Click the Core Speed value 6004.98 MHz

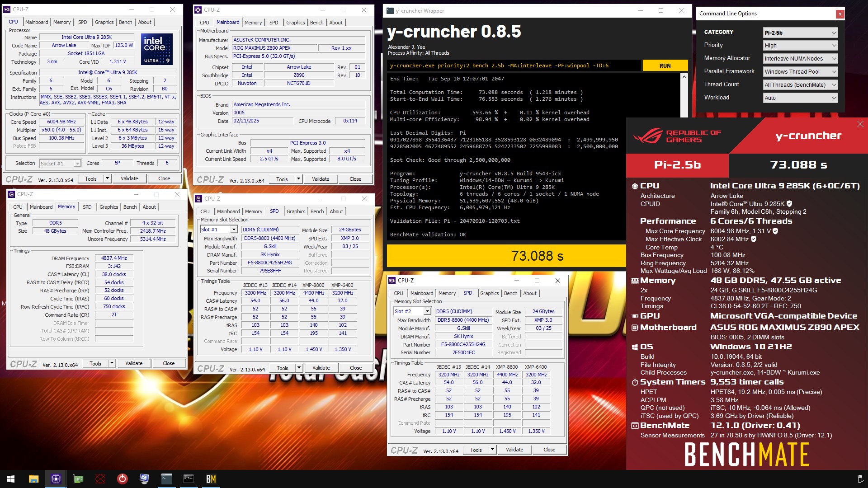point(61,122)
